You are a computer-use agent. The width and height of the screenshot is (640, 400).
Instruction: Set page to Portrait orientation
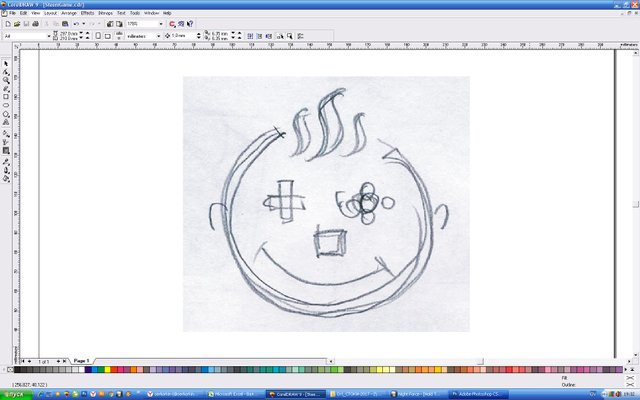tap(98, 36)
